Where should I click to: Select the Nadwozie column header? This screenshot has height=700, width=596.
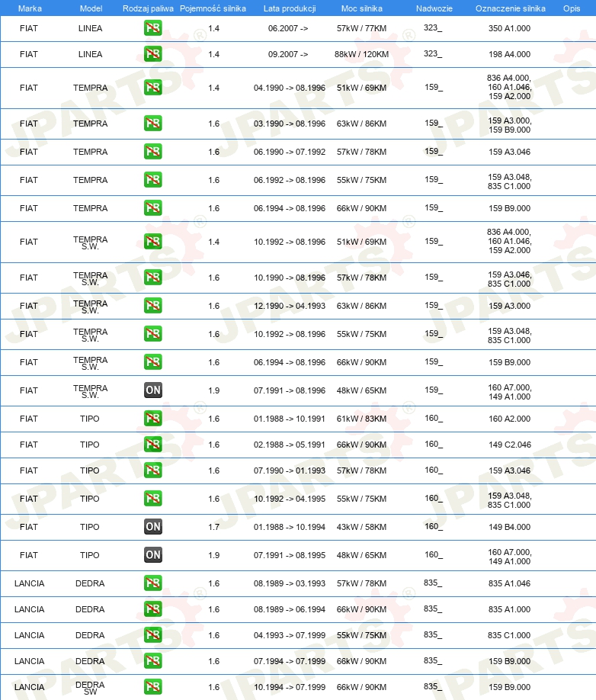[434, 8]
